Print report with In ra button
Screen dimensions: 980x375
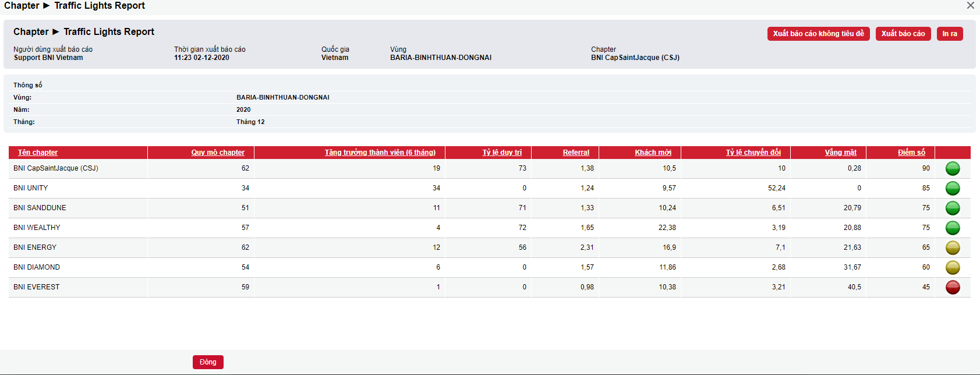(x=950, y=34)
